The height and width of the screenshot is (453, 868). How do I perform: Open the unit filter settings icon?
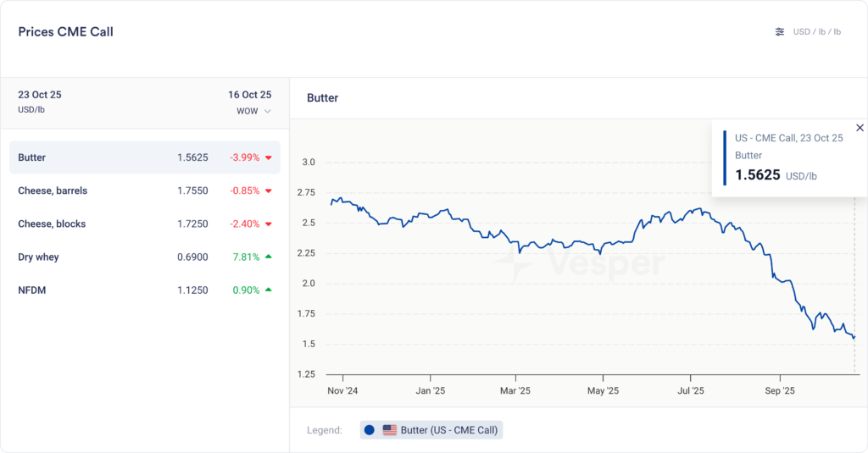pos(780,32)
